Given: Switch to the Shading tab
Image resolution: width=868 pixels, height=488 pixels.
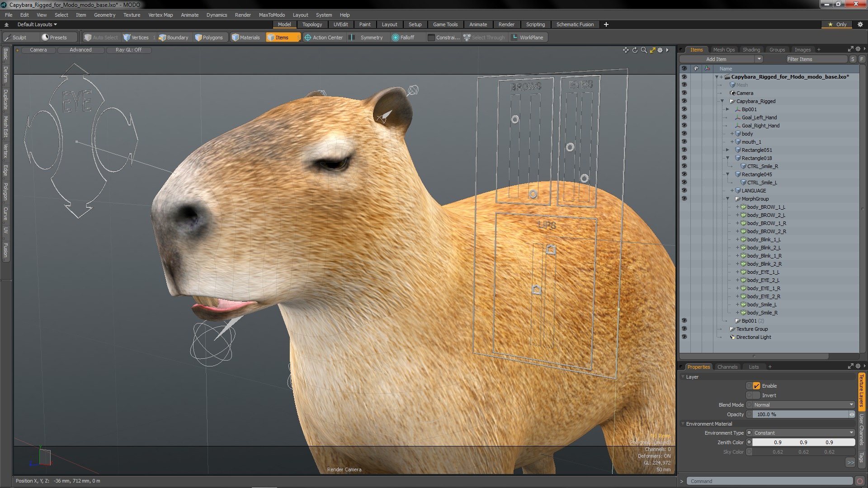Looking at the screenshot, I should (x=750, y=49).
